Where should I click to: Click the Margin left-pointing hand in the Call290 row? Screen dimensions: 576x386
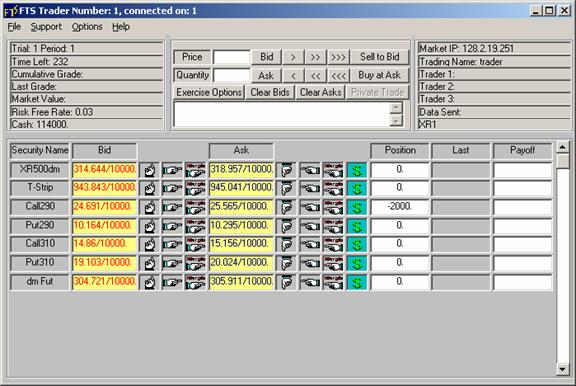click(333, 208)
